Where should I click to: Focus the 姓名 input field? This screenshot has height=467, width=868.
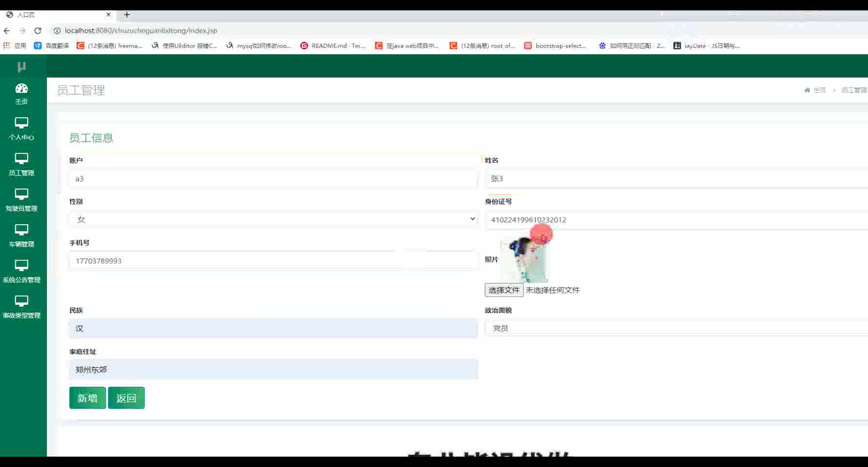[x=676, y=179]
